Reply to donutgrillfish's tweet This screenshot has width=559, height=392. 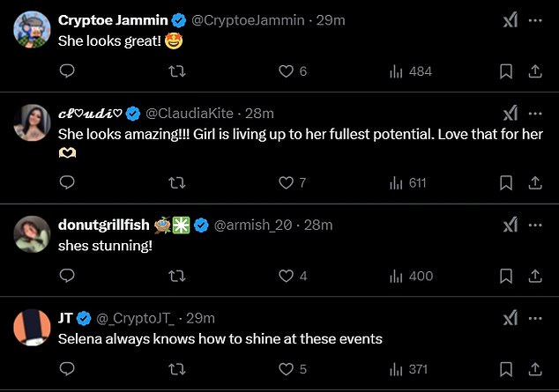[x=67, y=276]
